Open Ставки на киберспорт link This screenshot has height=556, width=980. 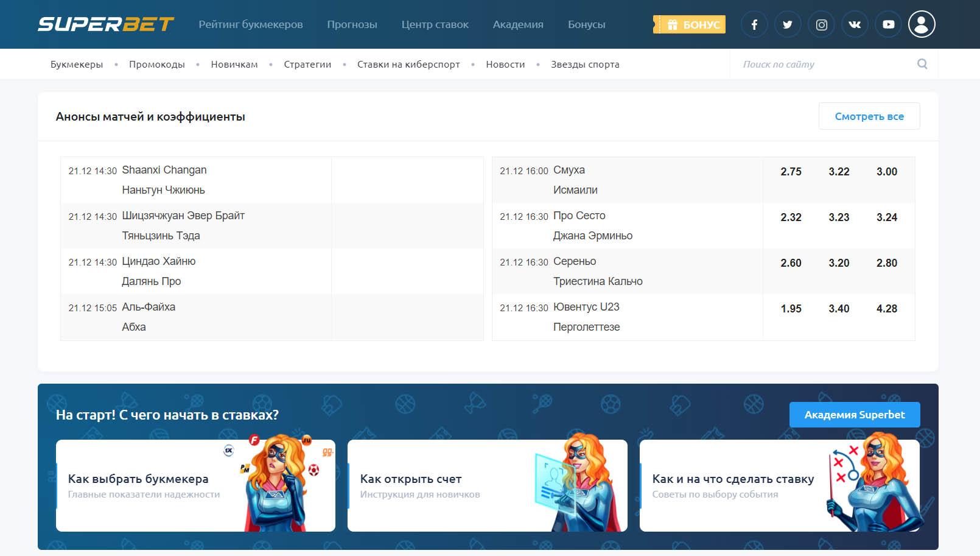coord(408,64)
